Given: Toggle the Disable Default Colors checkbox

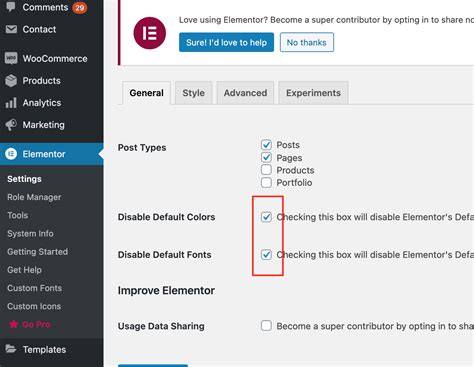Looking at the screenshot, I should [x=266, y=217].
